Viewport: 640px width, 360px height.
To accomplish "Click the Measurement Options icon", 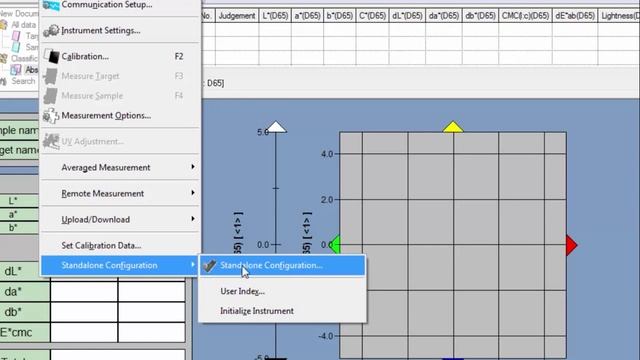I will [51, 116].
